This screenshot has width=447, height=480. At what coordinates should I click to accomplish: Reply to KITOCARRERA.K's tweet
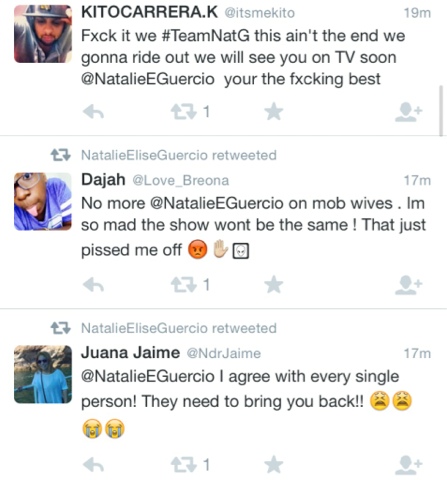tap(93, 112)
